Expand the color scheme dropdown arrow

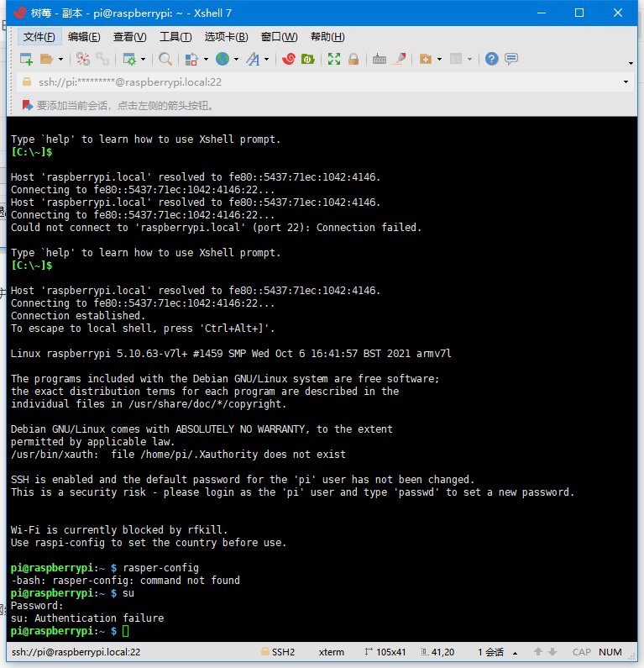click(206, 59)
